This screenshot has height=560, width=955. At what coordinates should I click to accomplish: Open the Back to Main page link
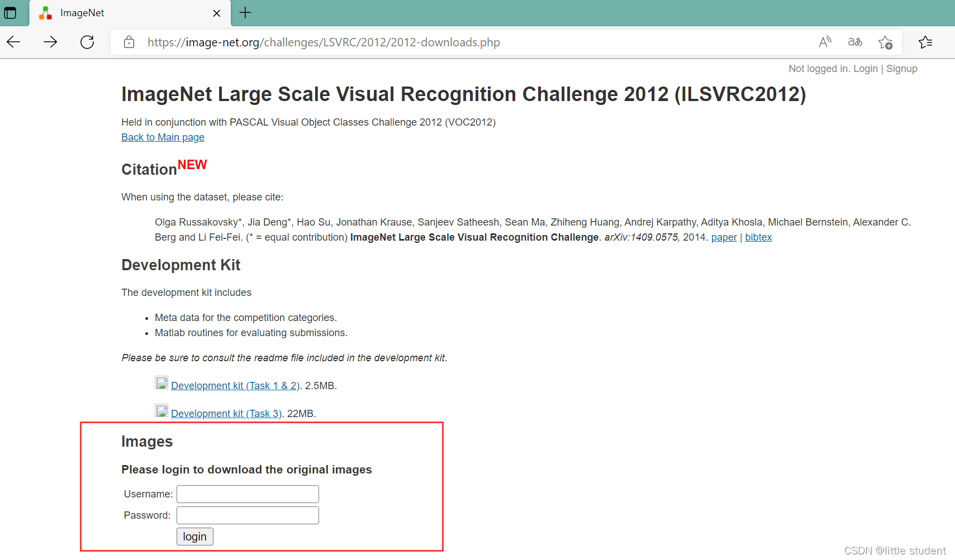pos(163,137)
